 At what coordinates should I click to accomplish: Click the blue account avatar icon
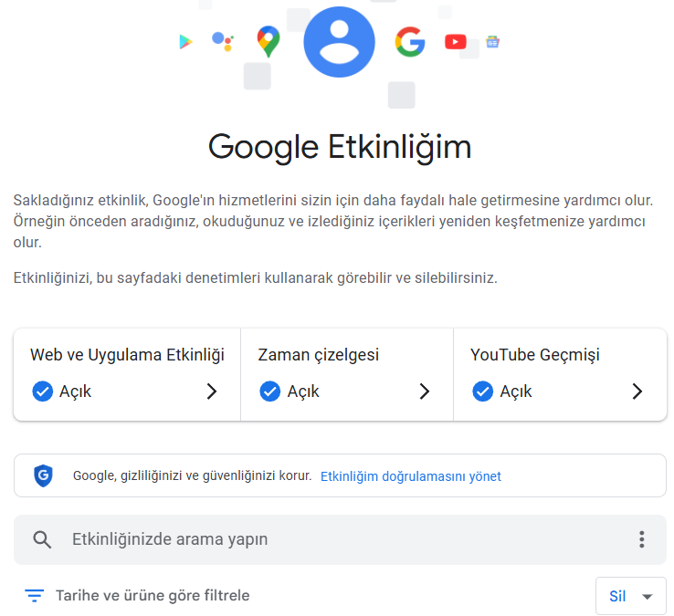[339, 42]
